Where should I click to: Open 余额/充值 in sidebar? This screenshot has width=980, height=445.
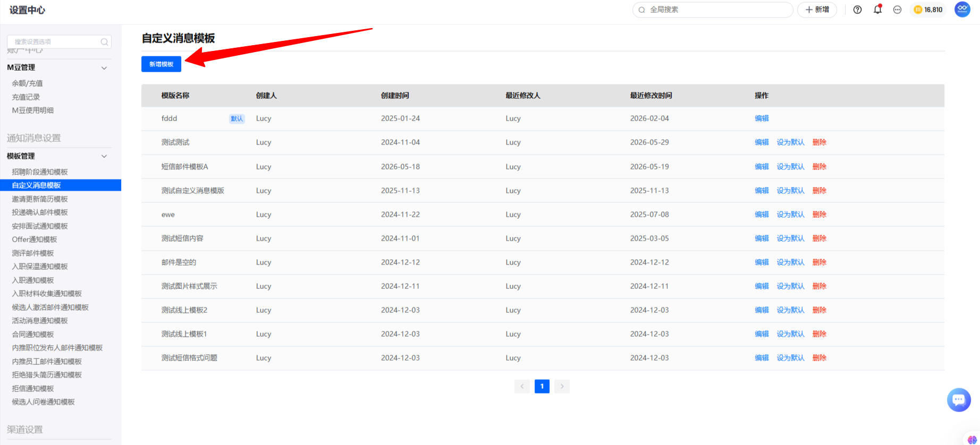(28, 83)
